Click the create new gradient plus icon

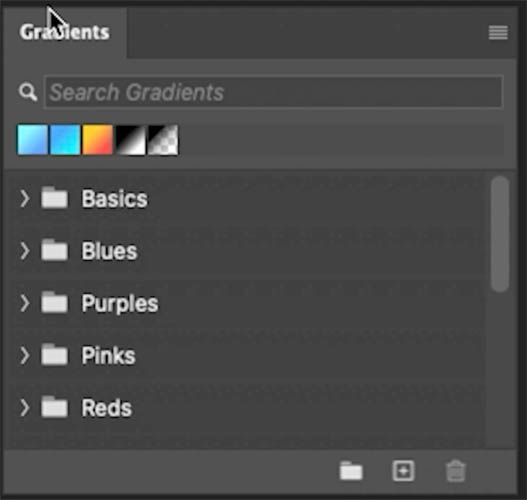tap(403, 471)
